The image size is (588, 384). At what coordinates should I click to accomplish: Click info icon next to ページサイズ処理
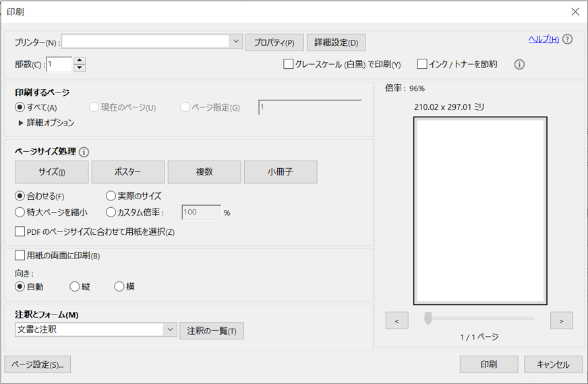point(84,152)
